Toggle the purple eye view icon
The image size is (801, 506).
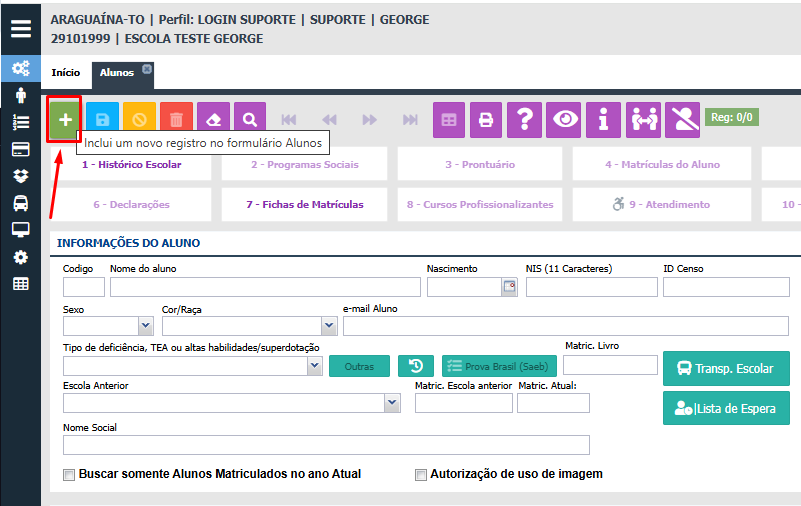(x=564, y=120)
